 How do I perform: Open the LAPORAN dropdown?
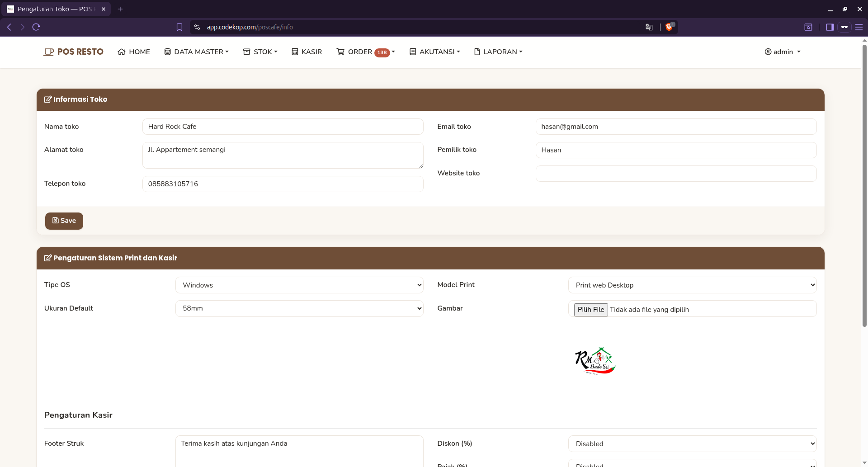498,52
